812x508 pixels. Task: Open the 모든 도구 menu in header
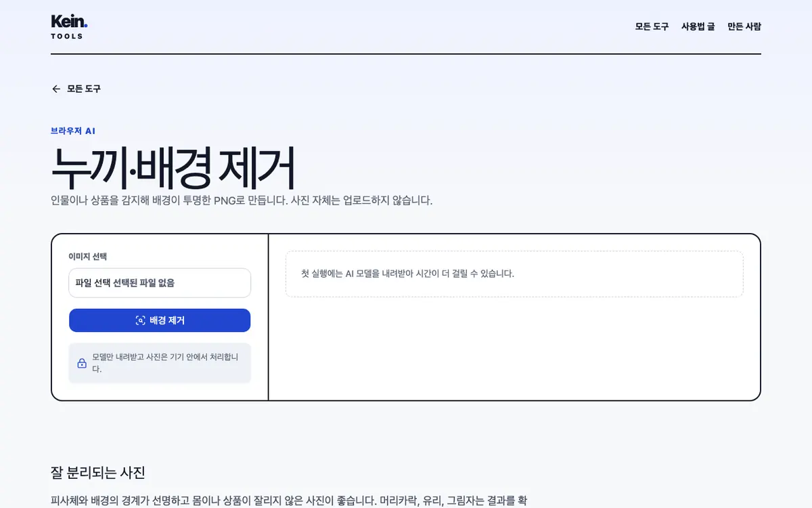652,26
